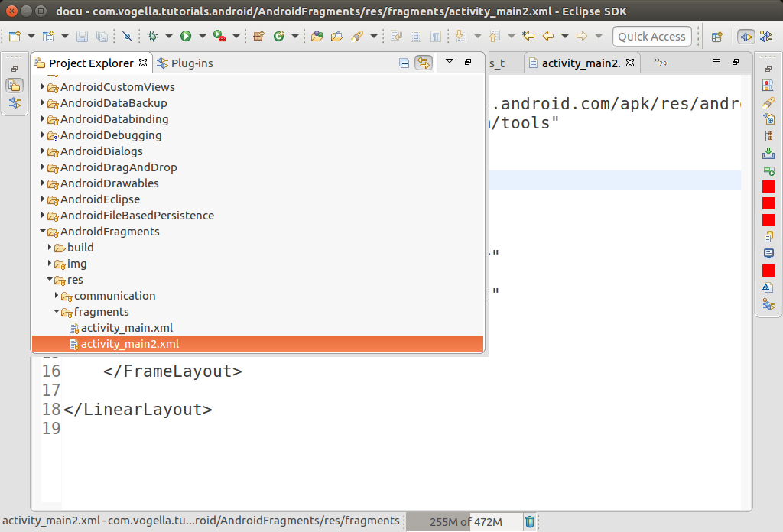This screenshot has width=783, height=532.
Task: Switch to the other perspective icon at far right
Action: [x=766, y=37]
